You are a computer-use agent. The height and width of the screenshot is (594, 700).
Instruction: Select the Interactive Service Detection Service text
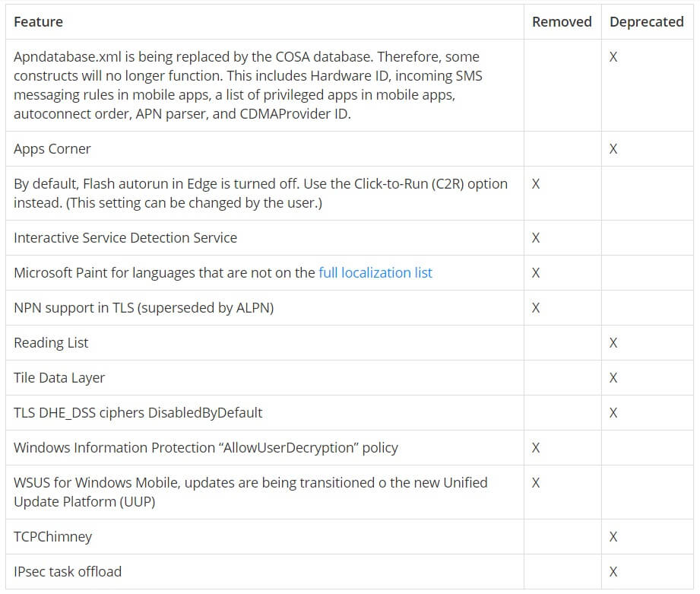point(125,237)
